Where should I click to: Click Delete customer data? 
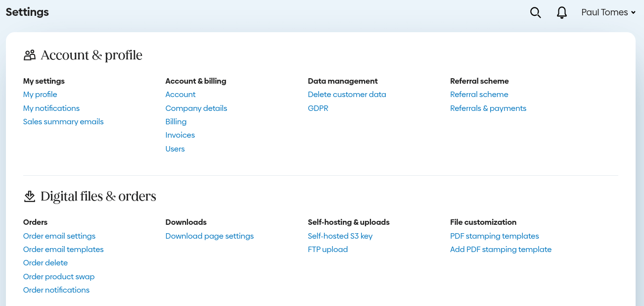click(x=347, y=95)
